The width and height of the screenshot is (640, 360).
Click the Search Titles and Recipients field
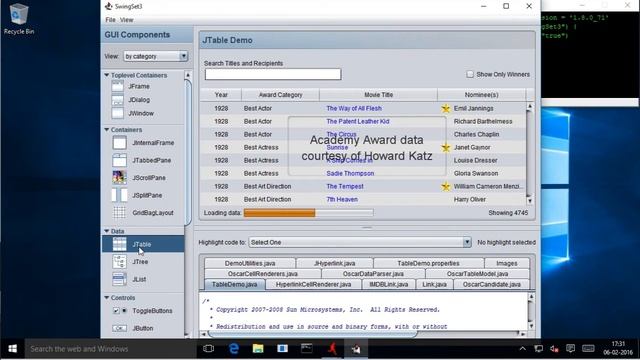273,74
